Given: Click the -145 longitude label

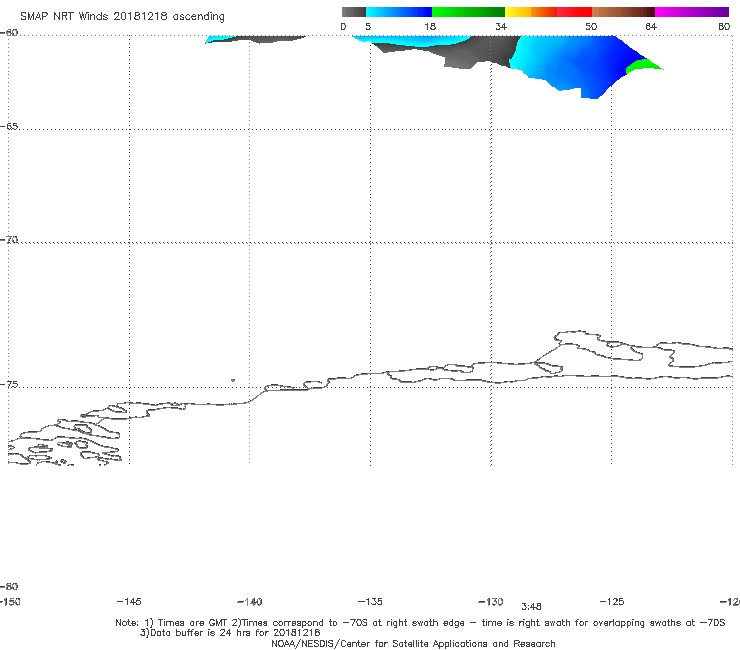Looking at the screenshot, I should coord(129,602).
